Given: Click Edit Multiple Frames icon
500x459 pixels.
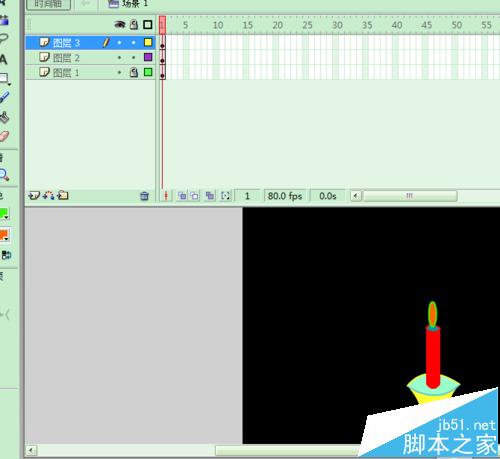Looking at the screenshot, I should [x=210, y=196].
